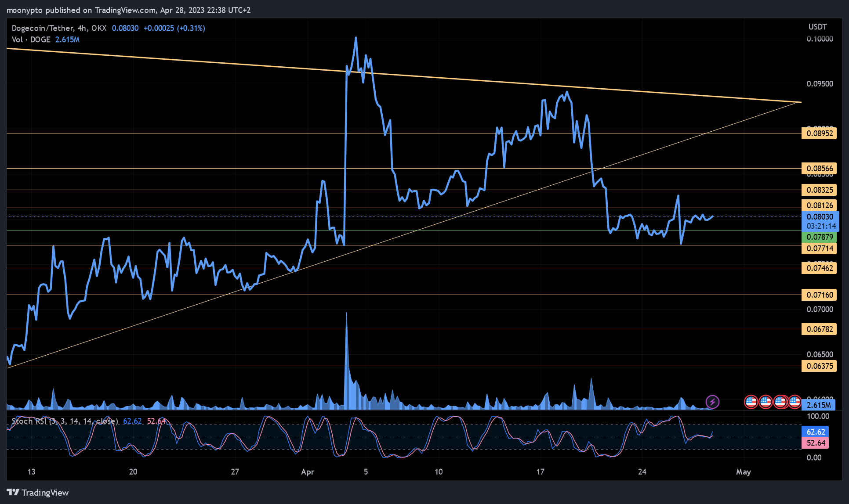Click the 0.07000 price scale value
This screenshot has width=849, height=504.
click(820, 309)
